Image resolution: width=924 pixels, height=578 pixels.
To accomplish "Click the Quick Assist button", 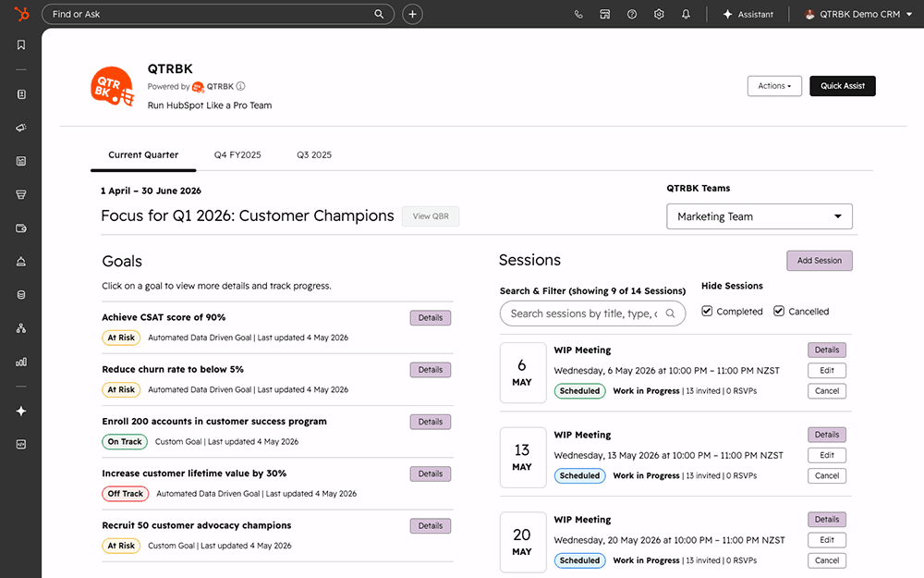I will [842, 86].
